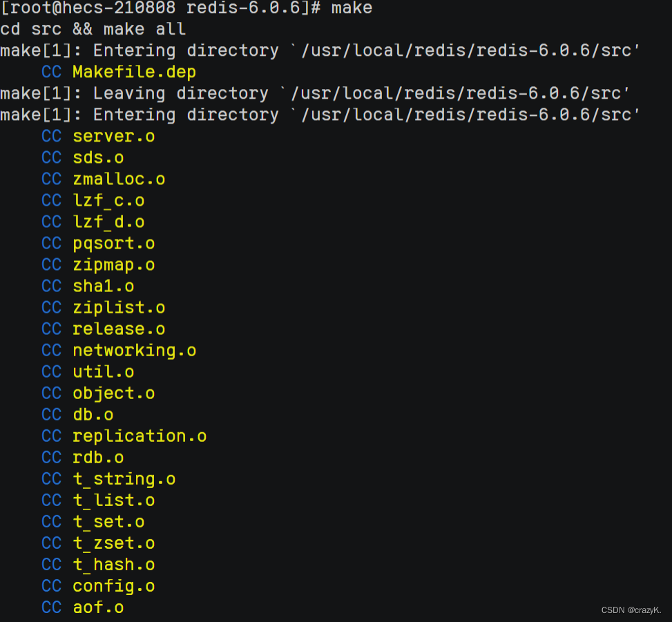Select the zmalloc.o filename text
This screenshot has width=672, height=622.
click(x=119, y=179)
